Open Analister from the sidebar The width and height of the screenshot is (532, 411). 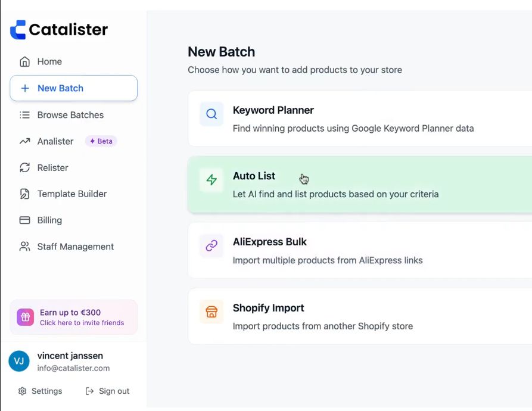(55, 141)
